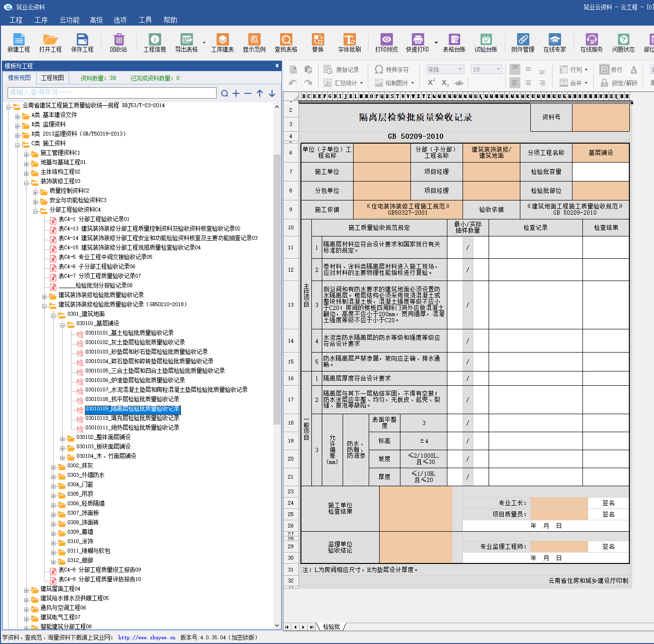
Task: Switch to 工程视图 tab
Action: pyautogui.click(x=53, y=78)
